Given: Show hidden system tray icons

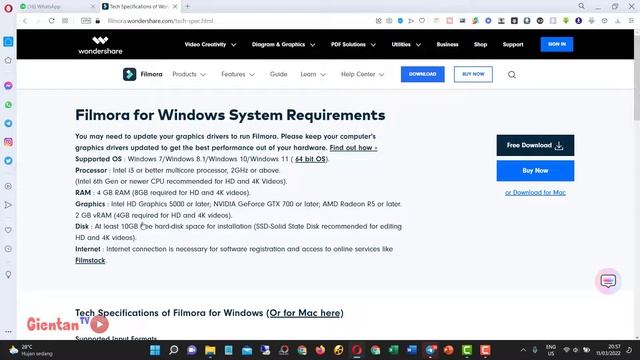Looking at the screenshot, I should [523, 350].
